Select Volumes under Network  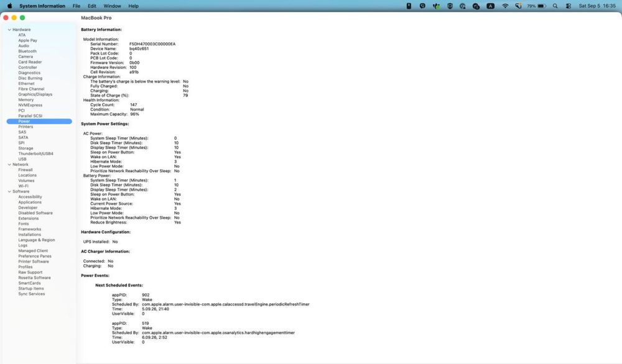[26, 181]
